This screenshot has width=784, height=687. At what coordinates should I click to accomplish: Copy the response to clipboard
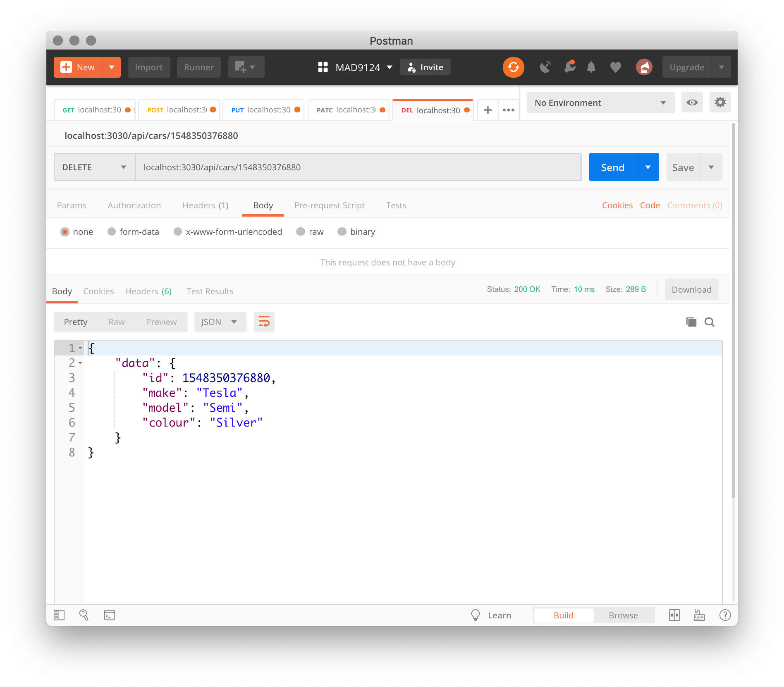click(691, 322)
